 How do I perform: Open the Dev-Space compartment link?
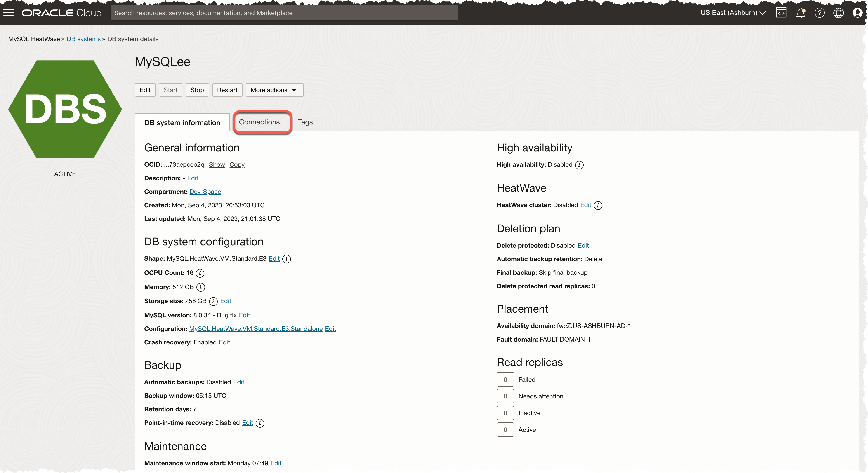205,192
